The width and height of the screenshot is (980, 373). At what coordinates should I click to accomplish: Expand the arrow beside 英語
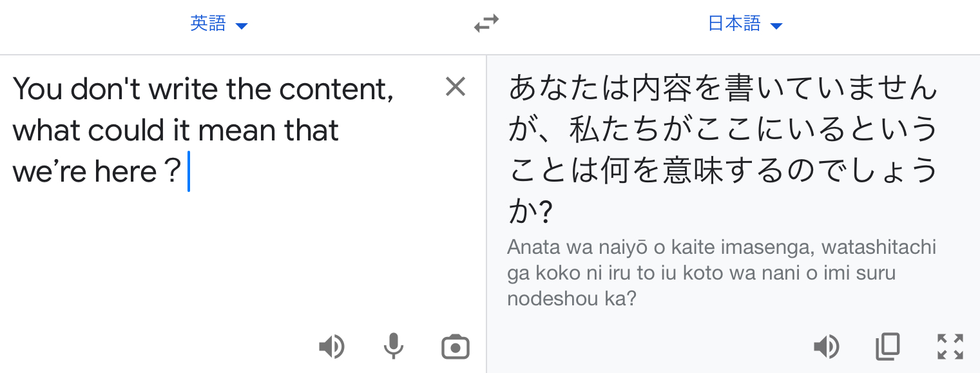click(242, 26)
